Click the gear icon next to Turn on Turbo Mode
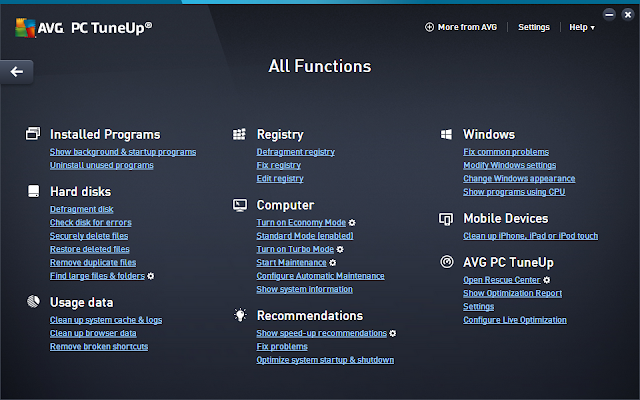Image resolution: width=640 pixels, height=400 pixels. click(340, 249)
